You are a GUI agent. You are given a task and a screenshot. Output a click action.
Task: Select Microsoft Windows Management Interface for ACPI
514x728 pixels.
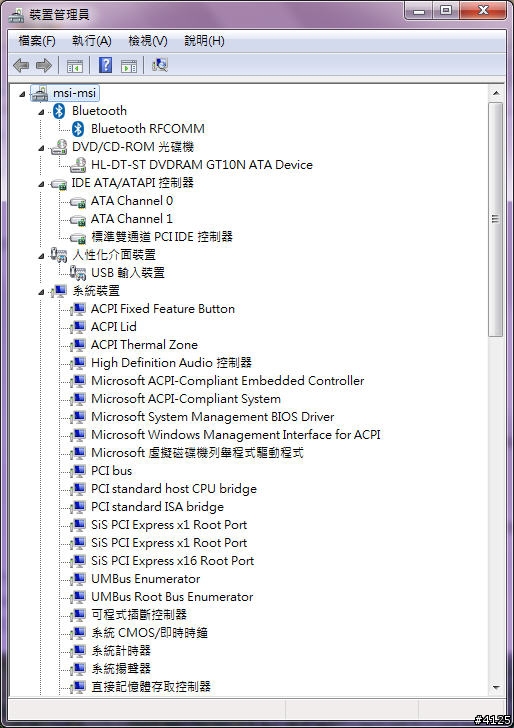point(236,435)
